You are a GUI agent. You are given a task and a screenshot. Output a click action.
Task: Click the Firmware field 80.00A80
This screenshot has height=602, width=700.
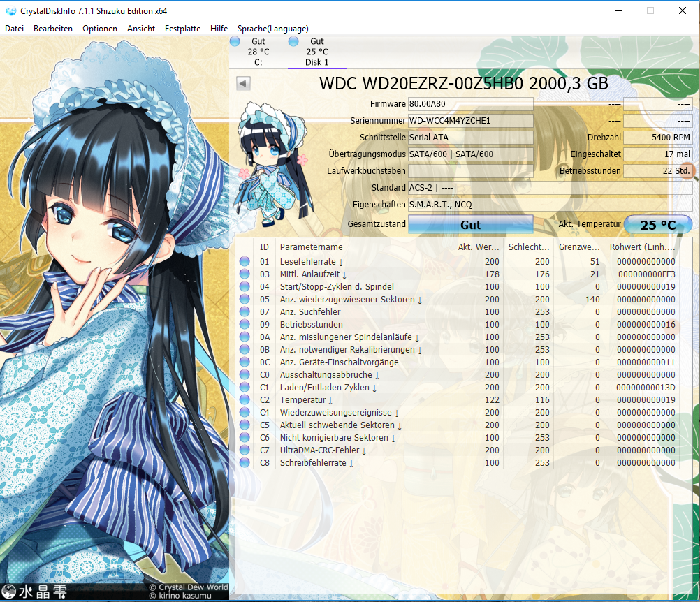coord(471,104)
